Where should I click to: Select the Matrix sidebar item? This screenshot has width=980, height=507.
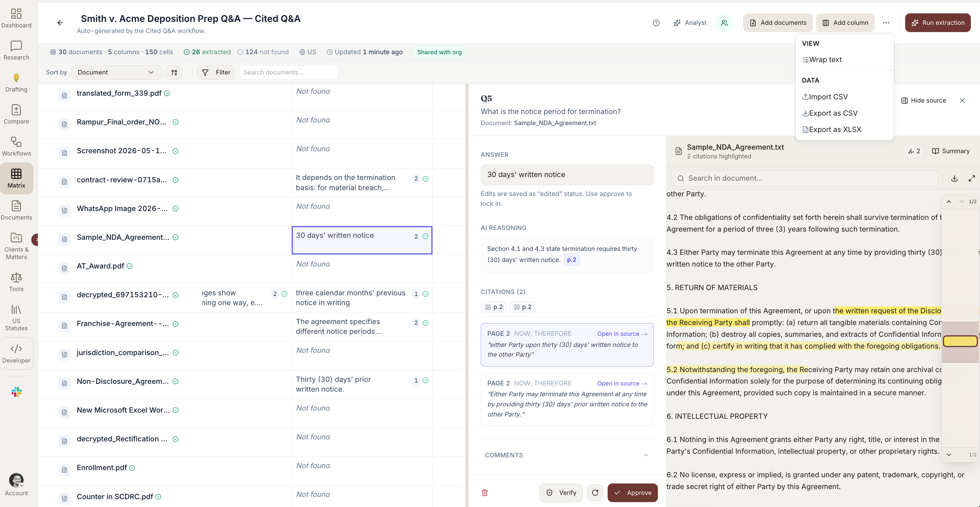point(16,178)
